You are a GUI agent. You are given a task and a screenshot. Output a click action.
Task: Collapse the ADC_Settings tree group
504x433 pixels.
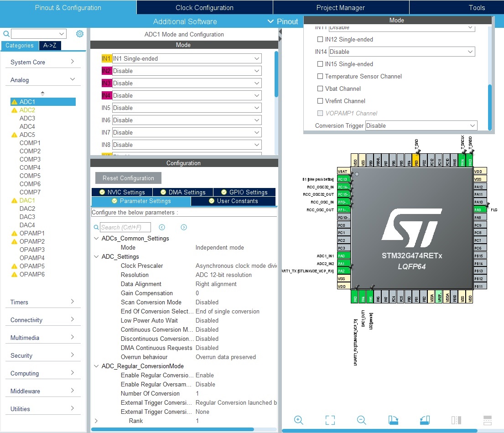[96, 256]
